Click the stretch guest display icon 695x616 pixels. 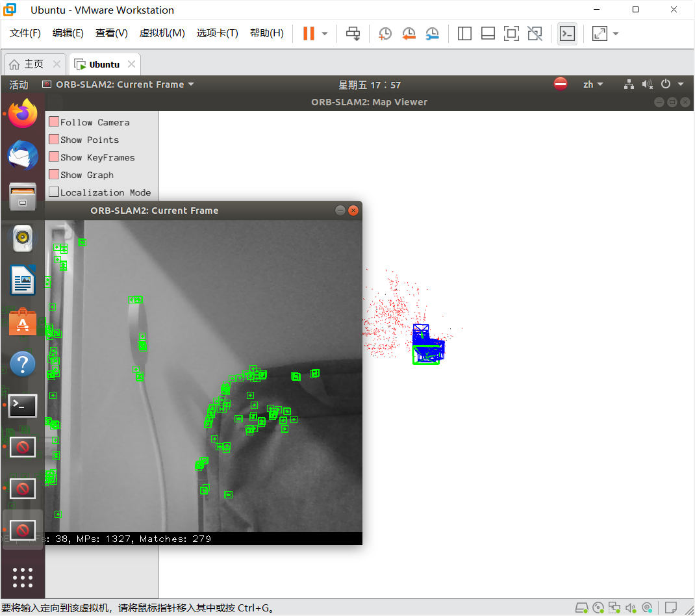tap(600, 34)
